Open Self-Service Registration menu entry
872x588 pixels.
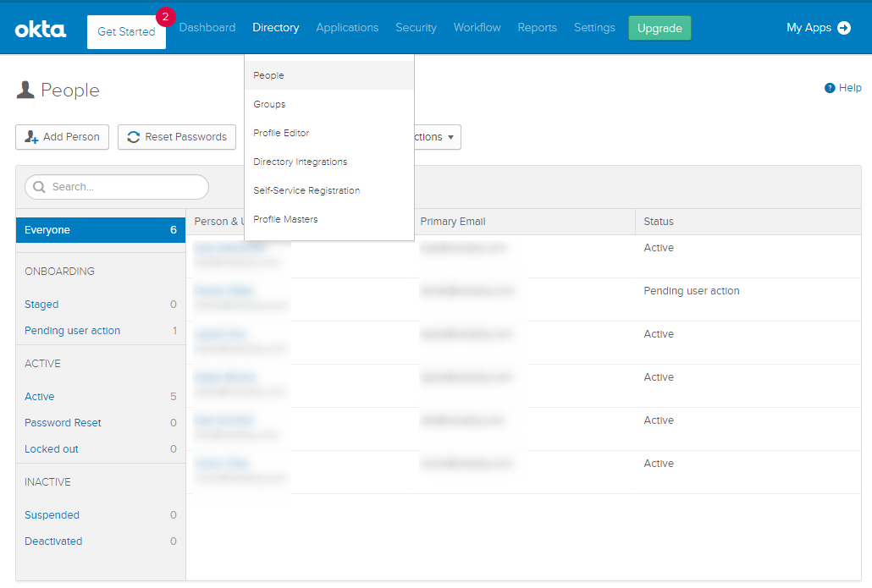point(329,190)
